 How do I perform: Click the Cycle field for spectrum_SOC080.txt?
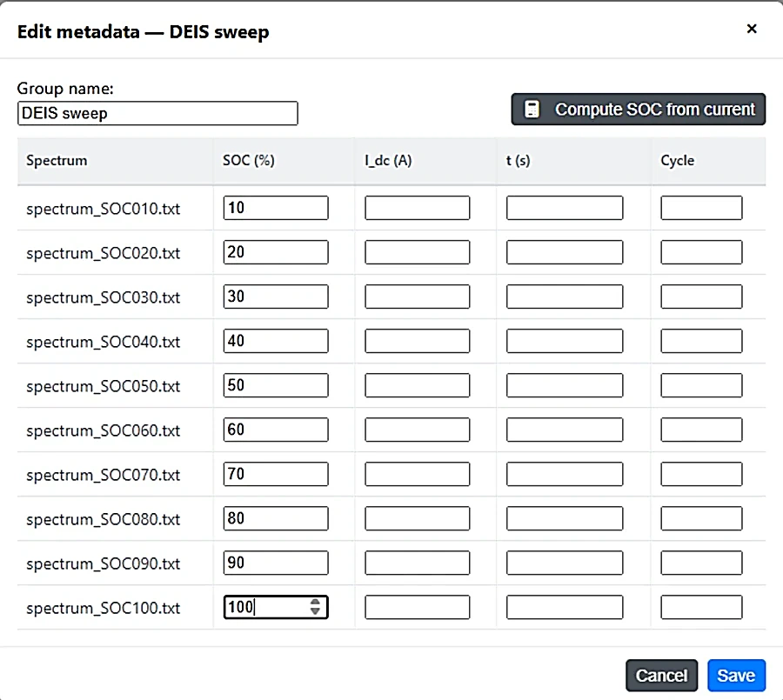701,519
